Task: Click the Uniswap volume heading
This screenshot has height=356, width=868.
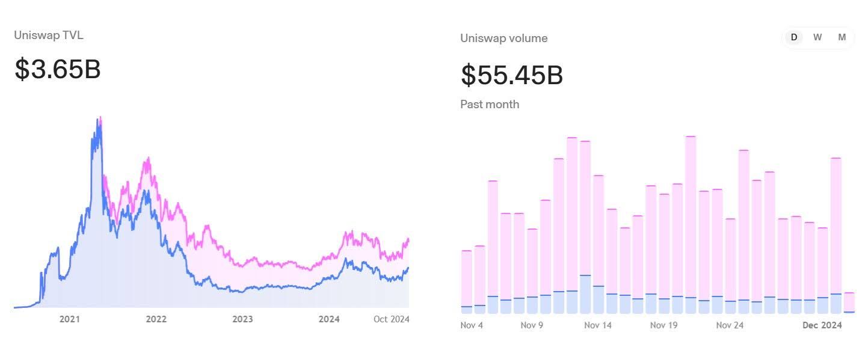Action: point(503,38)
